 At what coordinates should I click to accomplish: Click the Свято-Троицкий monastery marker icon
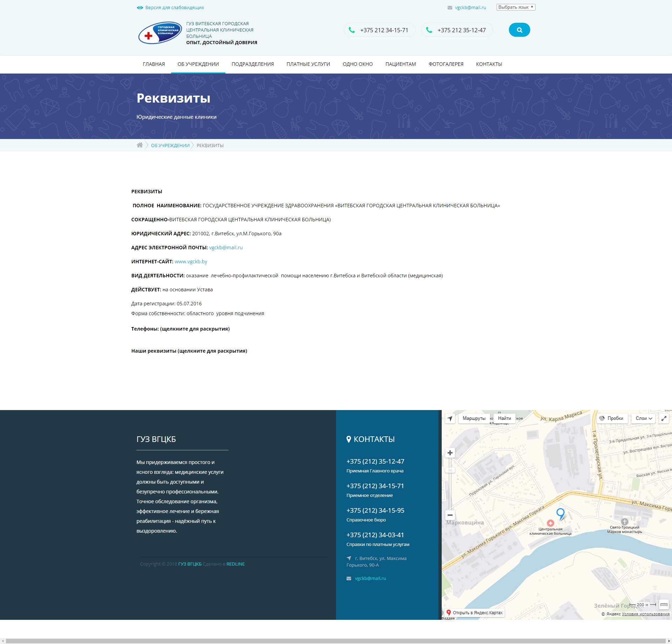625,522
